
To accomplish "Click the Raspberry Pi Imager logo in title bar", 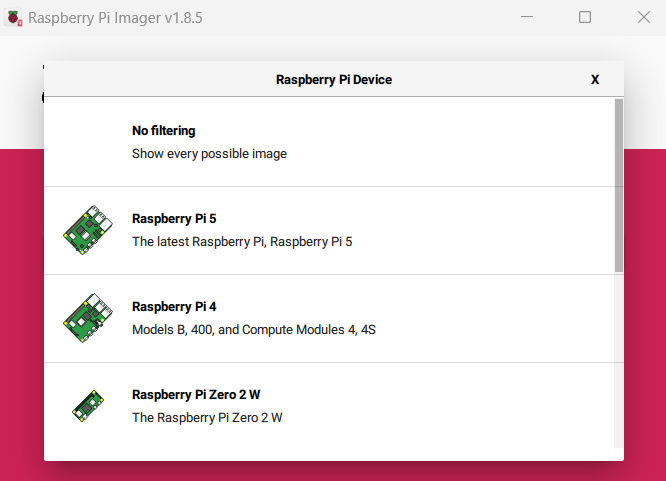I will (x=14, y=18).
